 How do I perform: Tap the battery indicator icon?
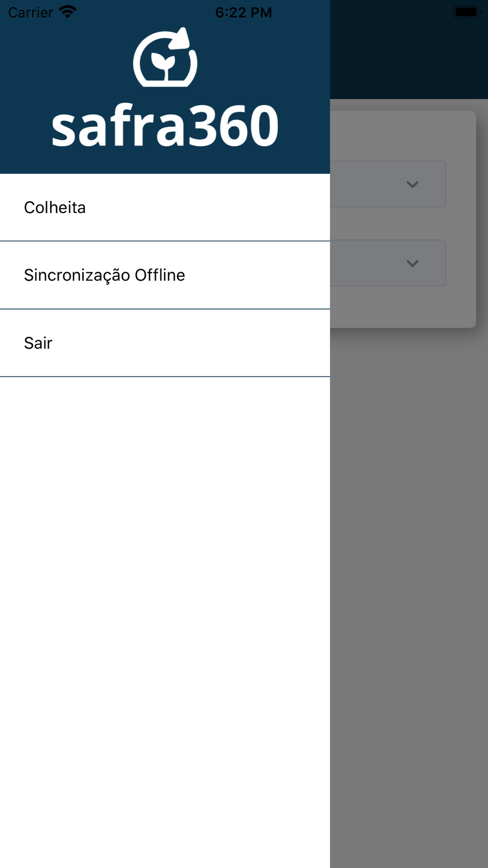click(467, 12)
